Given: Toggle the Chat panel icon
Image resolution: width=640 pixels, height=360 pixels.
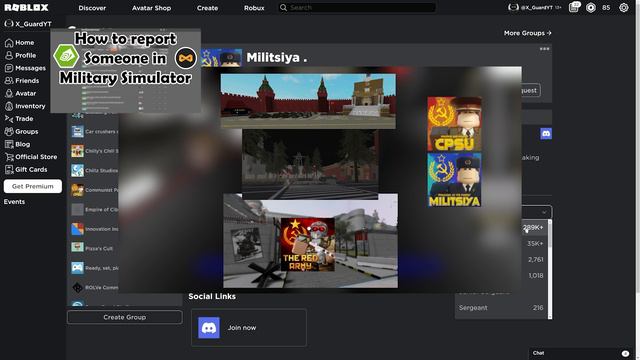Looking at the screenshot, I should pyautogui.click(x=625, y=353).
